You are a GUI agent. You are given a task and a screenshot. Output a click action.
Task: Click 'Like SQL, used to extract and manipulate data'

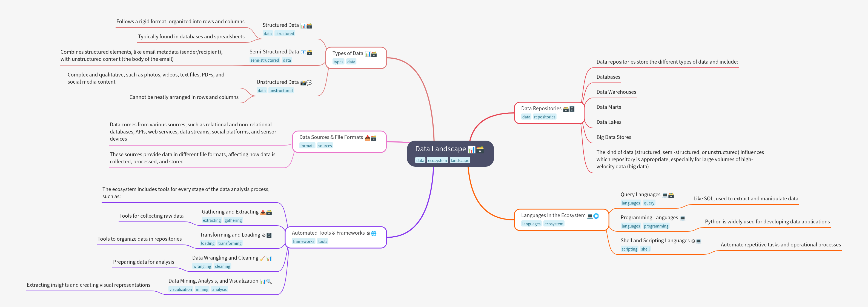pos(745,199)
